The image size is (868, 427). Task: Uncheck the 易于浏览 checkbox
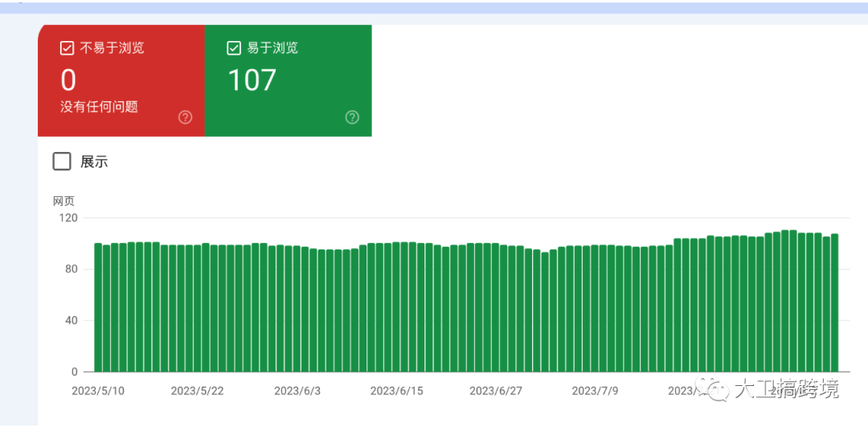pos(234,48)
